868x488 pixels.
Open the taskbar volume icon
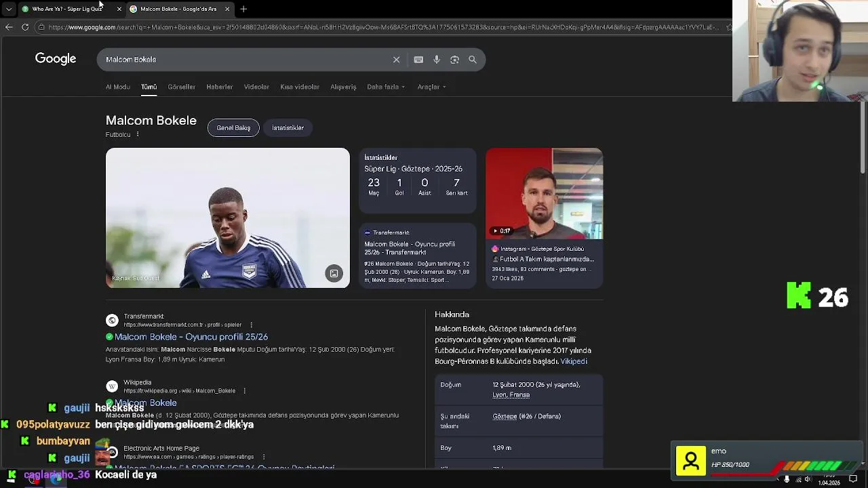[x=808, y=479]
